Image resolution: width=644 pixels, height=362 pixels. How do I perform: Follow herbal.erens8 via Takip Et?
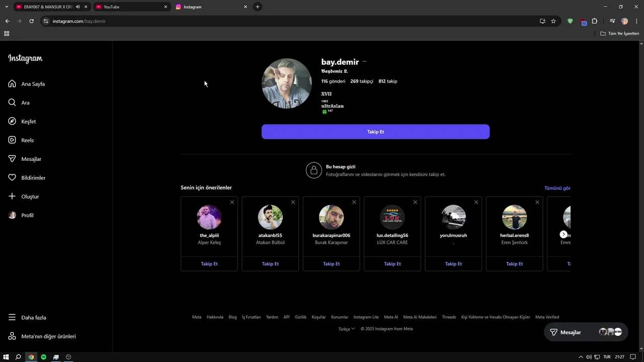pos(514,264)
